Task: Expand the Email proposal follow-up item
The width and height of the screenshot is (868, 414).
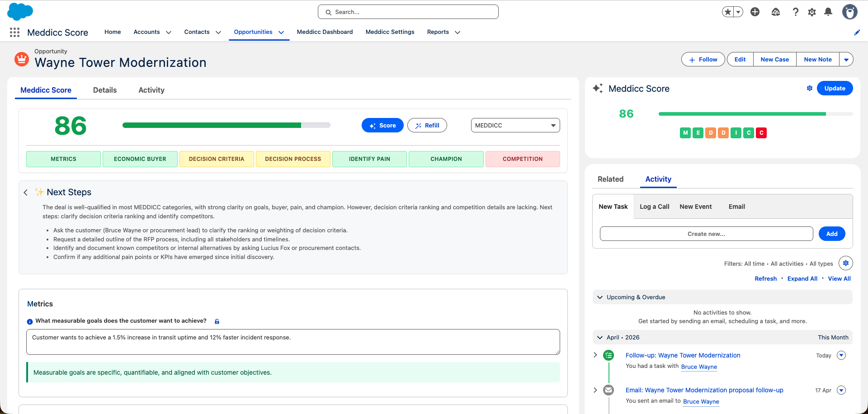Action: (x=595, y=390)
